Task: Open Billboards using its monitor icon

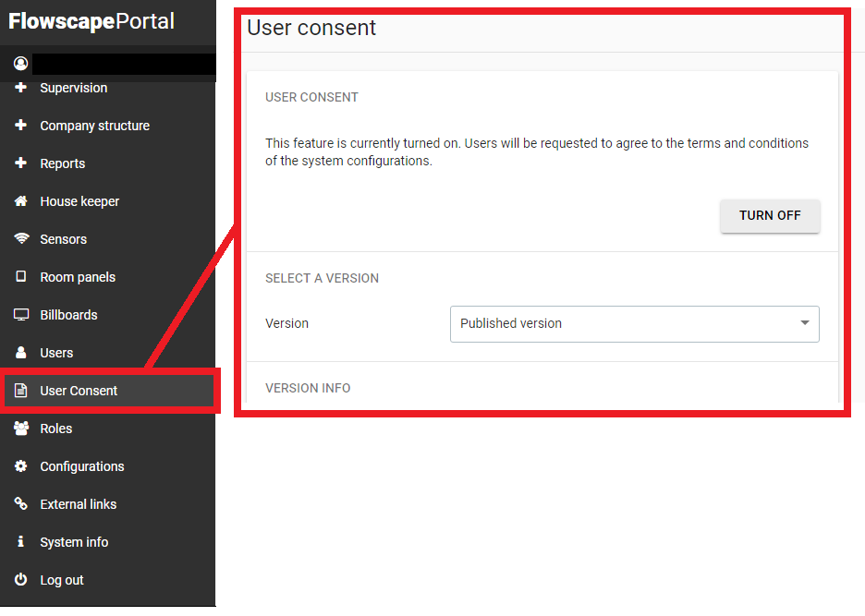Action: [x=20, y=314]
